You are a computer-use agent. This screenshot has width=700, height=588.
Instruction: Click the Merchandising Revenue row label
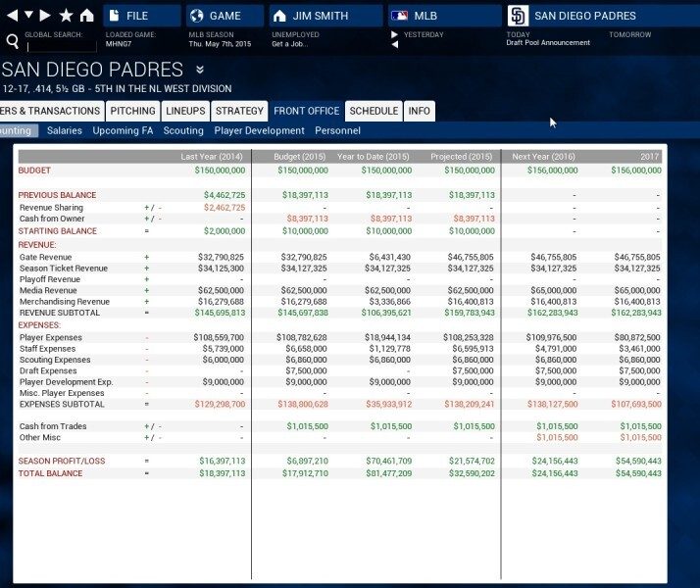[65, 302]
